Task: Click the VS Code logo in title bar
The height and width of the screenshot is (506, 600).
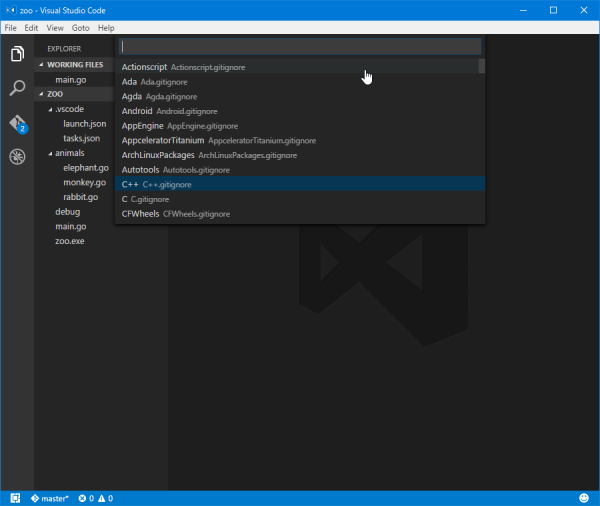Action: pyautogui.click(x=11, y=10)
